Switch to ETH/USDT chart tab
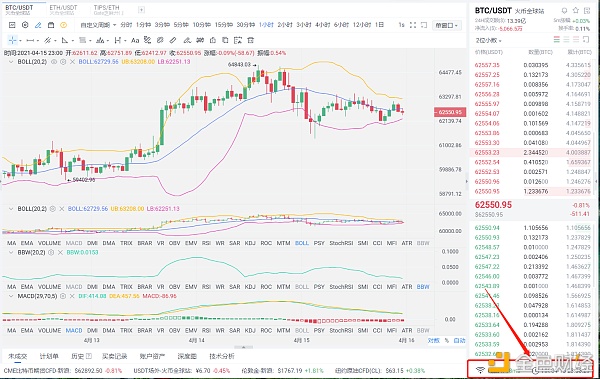The image size is (600, 379). [x=63, y=10]
